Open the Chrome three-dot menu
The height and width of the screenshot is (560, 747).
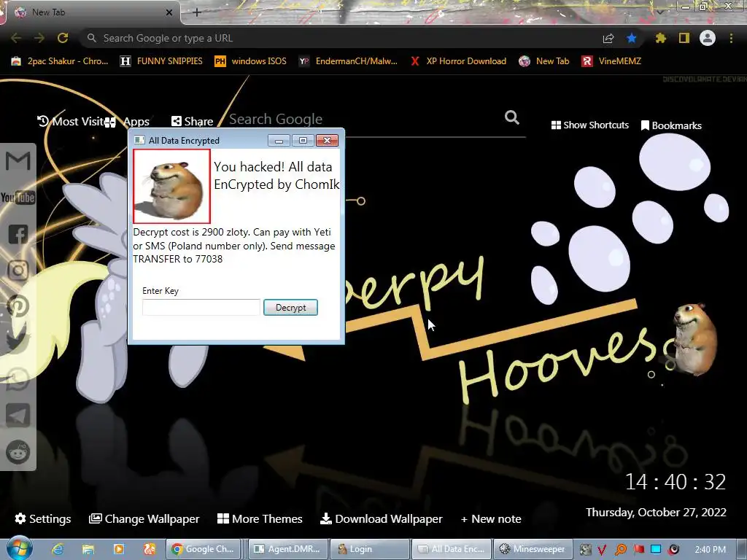731,38
